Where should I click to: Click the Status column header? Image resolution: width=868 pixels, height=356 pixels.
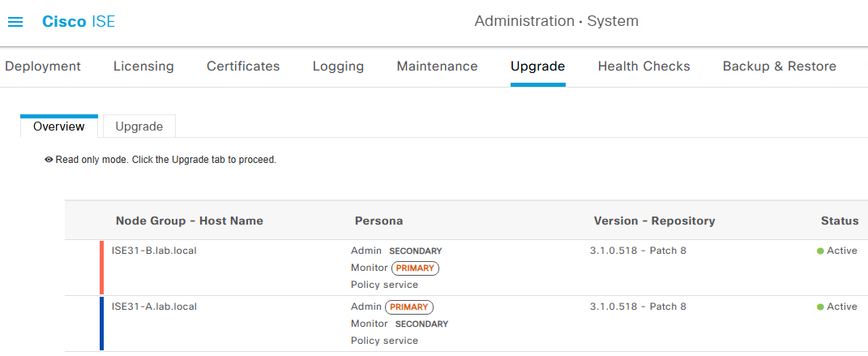pos(840,221)
